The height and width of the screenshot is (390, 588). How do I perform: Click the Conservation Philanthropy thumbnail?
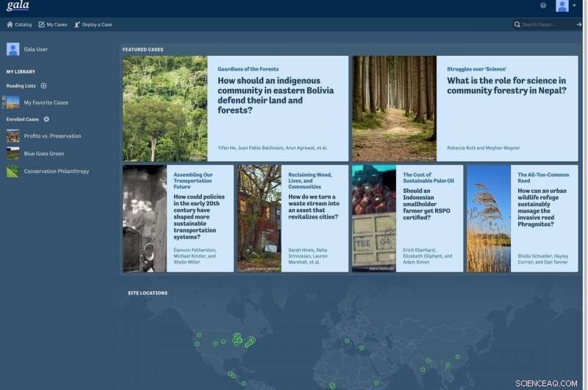click(12, 171)
